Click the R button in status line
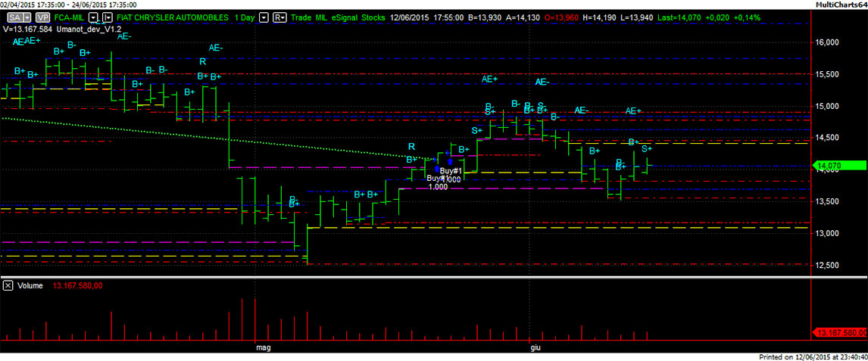 279,17
